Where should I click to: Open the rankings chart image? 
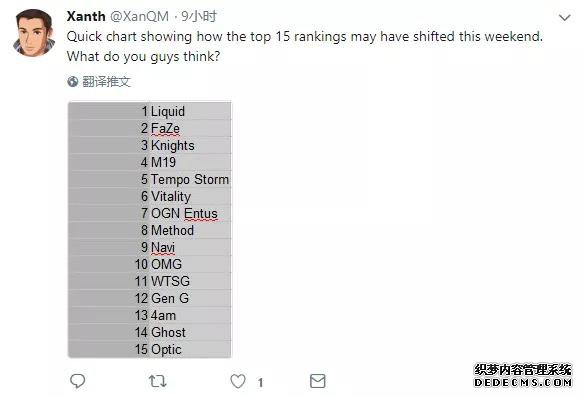click(x=149, y=229)
